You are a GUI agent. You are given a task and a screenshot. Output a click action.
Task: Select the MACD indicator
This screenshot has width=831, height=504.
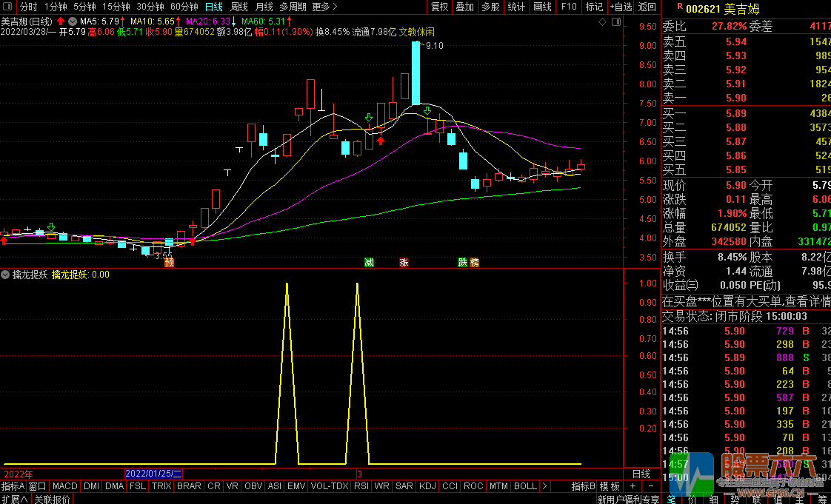coord(65,486)
